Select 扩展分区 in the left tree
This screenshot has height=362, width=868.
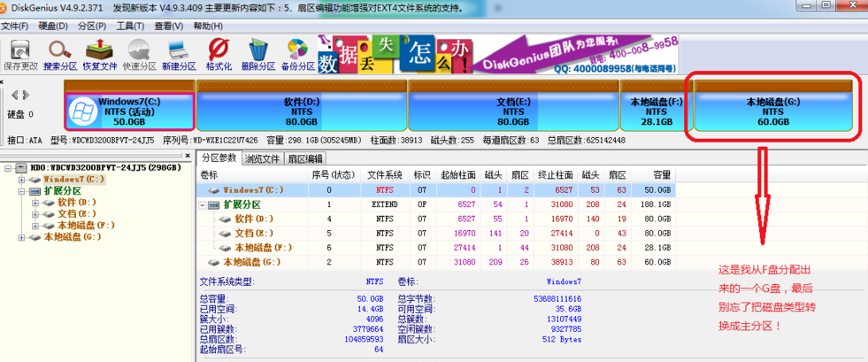(x=62, y=191)
